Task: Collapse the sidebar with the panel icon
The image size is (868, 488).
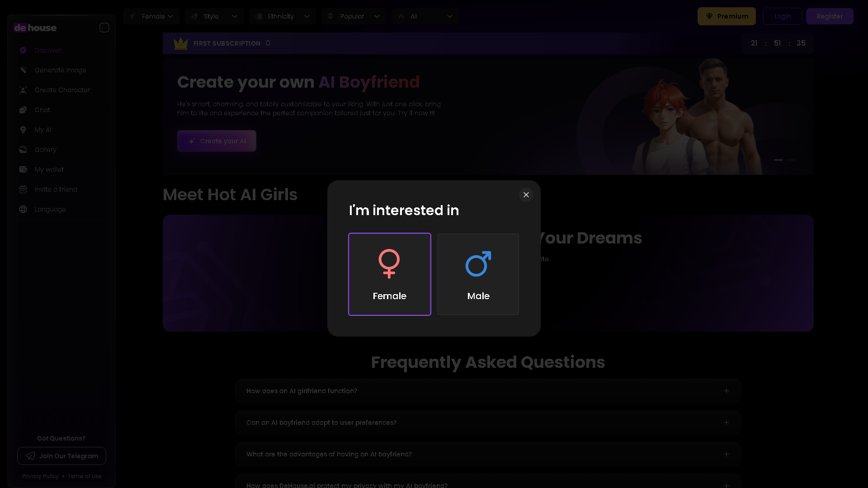Action: tap(104, 28)
